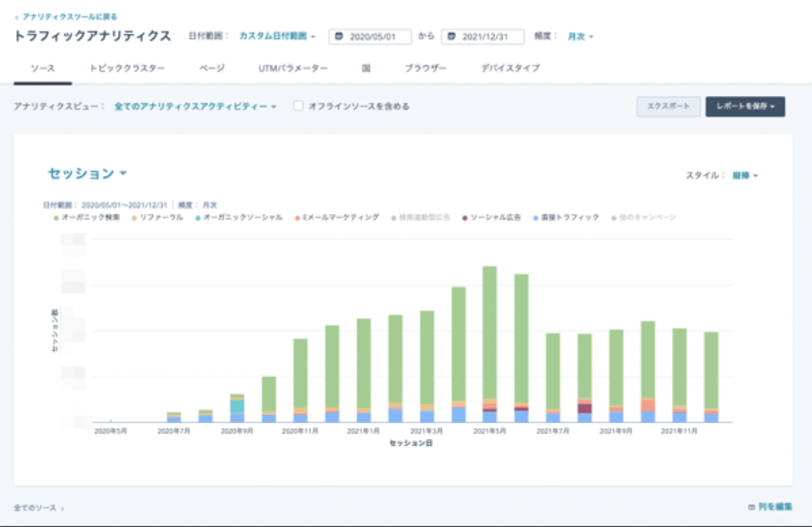Screen dimensions: 812x527
Task: Toggle the ソーシャル広告 legend series
Action: point(492,217)
